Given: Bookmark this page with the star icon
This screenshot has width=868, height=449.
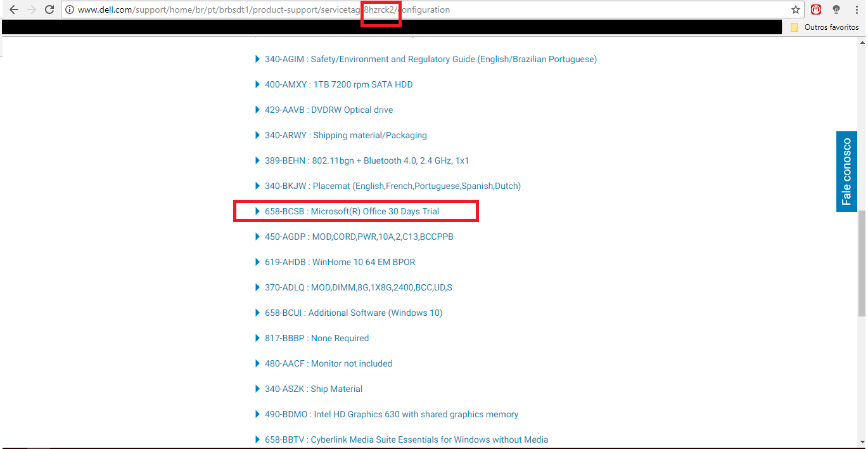Looking at the screenshot, I should (796, 10).
